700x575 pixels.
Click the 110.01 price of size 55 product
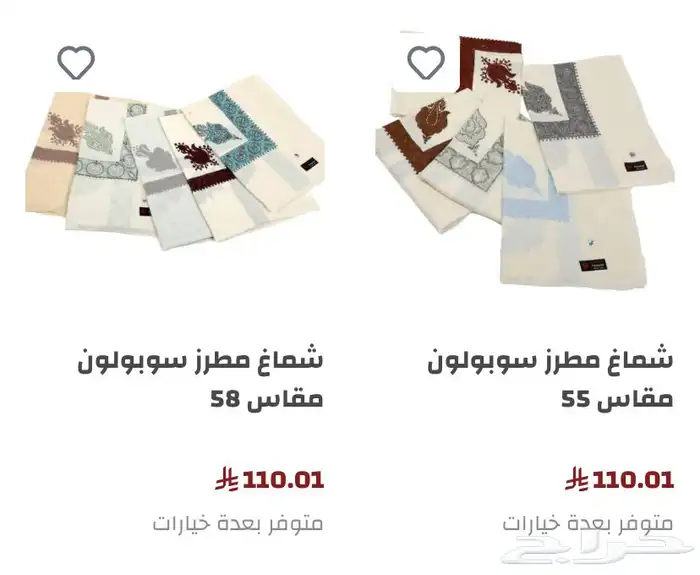coord(633,480)
